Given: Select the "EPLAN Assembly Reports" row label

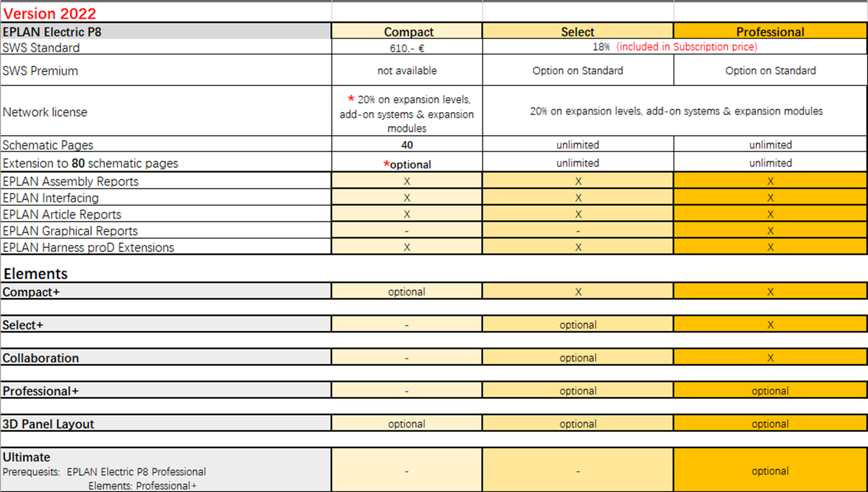Looking at the screenshot, I should [x=70, y=181].
